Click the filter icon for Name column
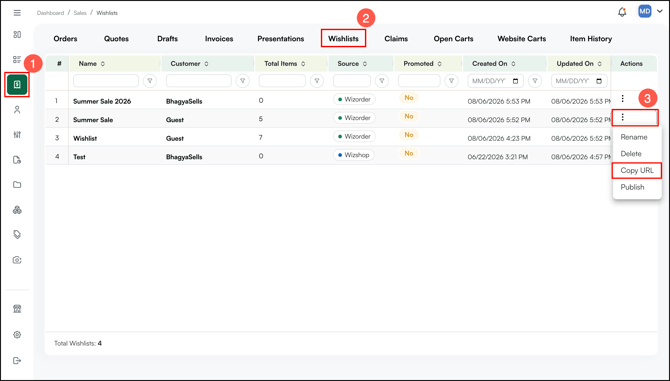This screenshot has height=381, width=670. [x=150, y=81]
